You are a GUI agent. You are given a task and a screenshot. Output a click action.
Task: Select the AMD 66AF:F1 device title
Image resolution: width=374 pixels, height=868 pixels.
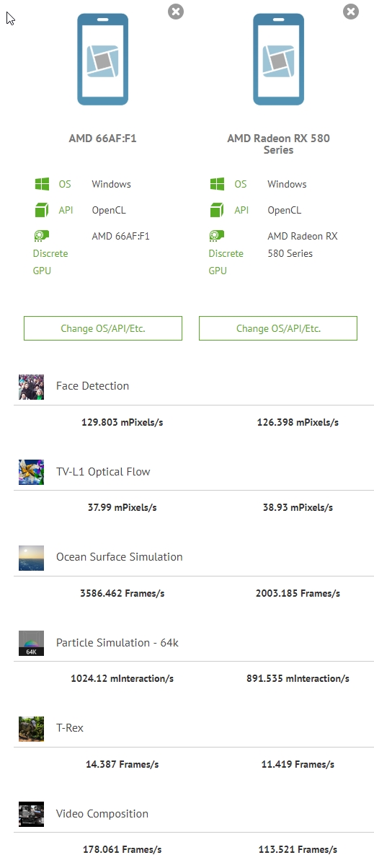pyautogui.click(x=102, y=139)
